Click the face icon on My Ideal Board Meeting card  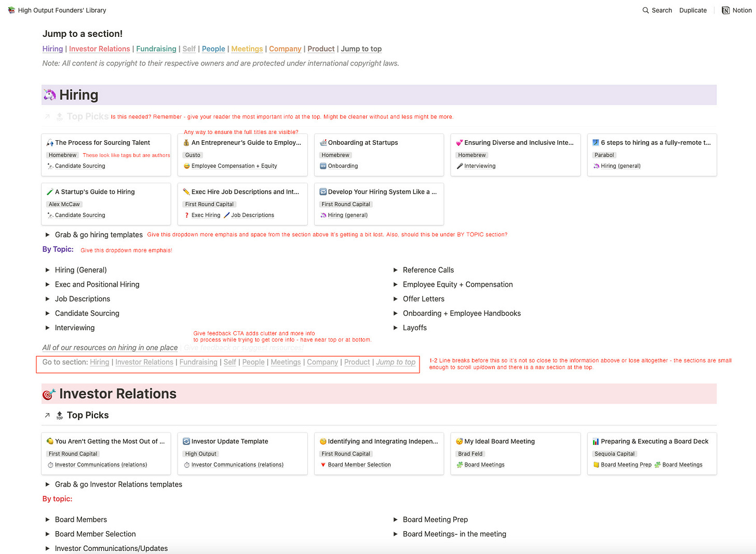pos(460,441)
